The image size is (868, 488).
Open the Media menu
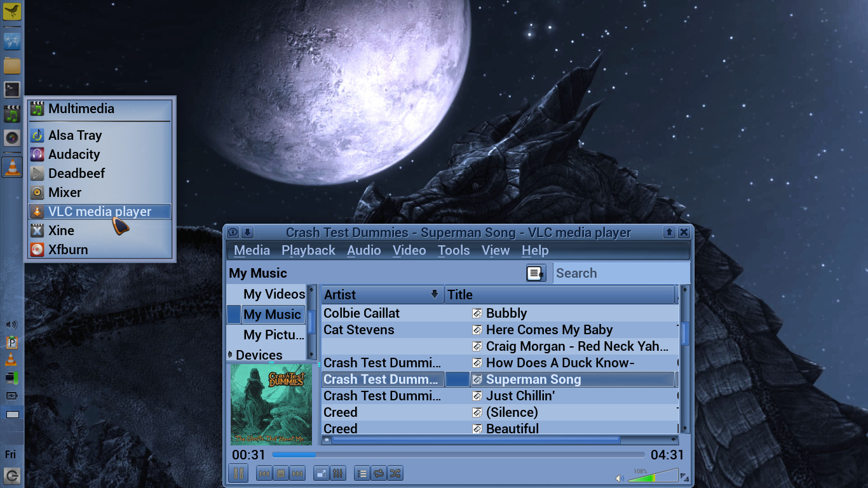pos(252,250)
